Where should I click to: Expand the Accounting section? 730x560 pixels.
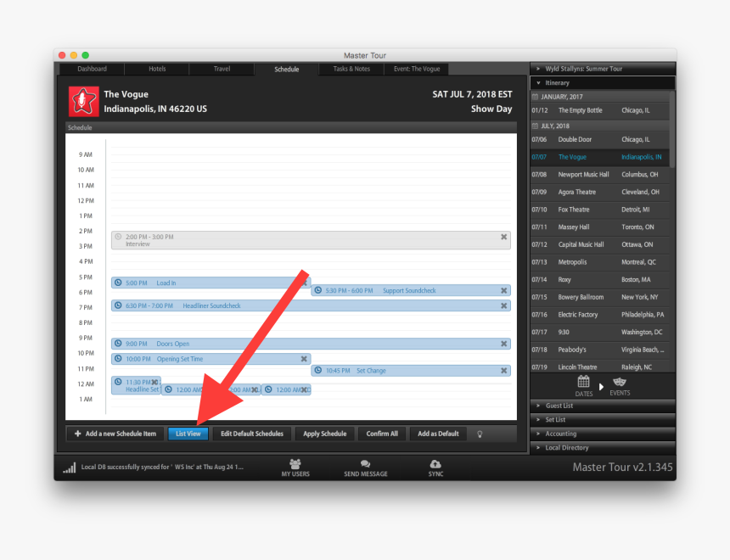click(x=603, y=434)
